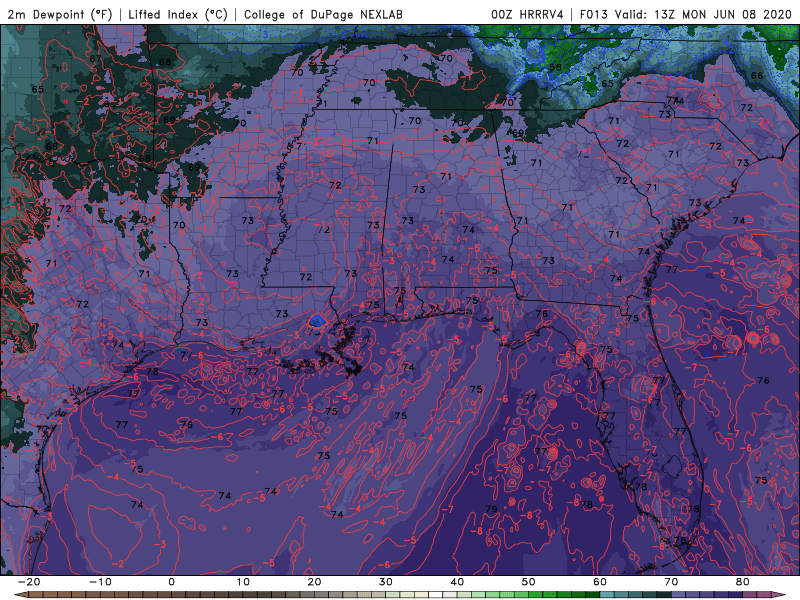This screenshot has height=600, width=800.
Task: Click the '60' label on the color scale
Action: pyautogui.click(x=600, y=582)
